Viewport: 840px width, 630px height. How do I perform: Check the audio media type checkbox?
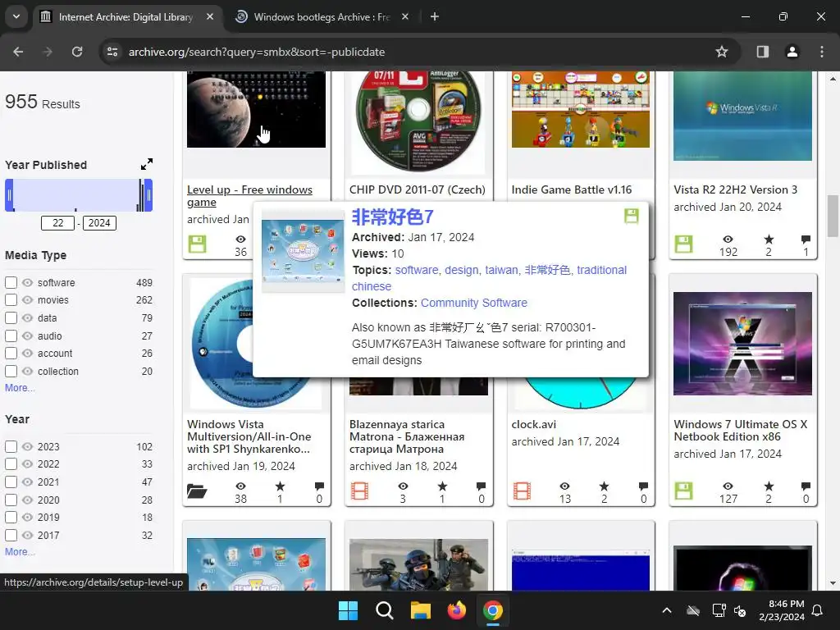tap(11, 336)
